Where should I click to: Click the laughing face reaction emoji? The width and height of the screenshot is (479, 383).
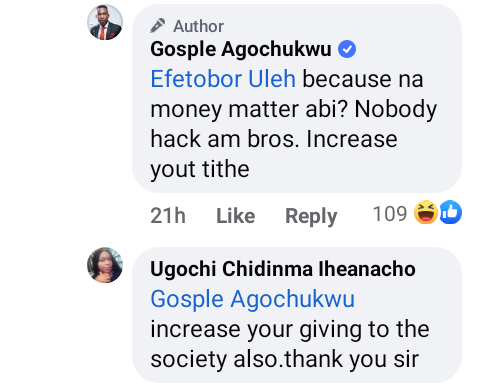point(426,212)
